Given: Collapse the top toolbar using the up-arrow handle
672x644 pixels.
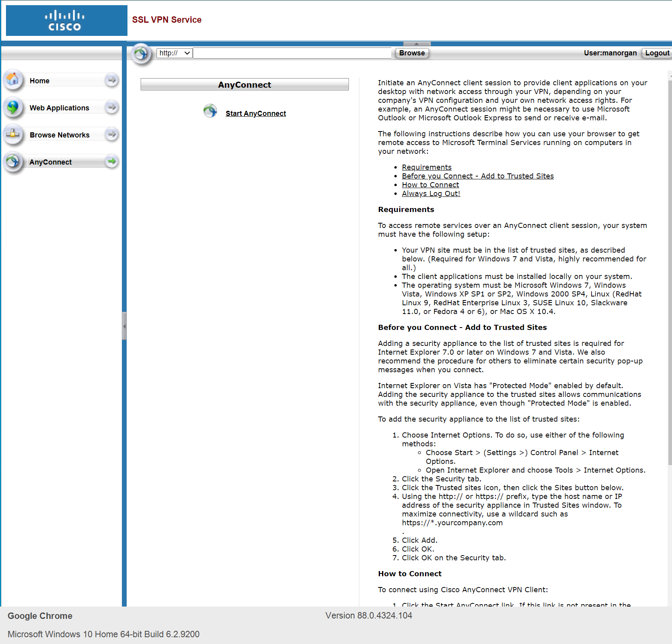Looking at the screenshot, I should 416,43.
